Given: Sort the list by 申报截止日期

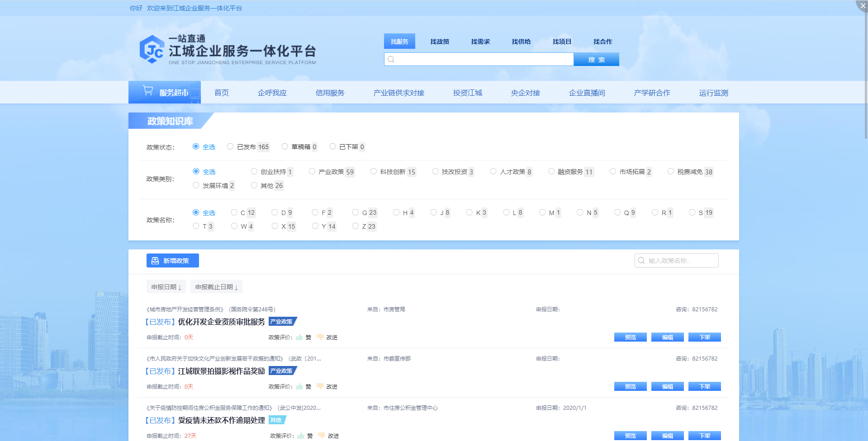Looking at the screenshot, I should pyautogui.click(x=216, y=287).
